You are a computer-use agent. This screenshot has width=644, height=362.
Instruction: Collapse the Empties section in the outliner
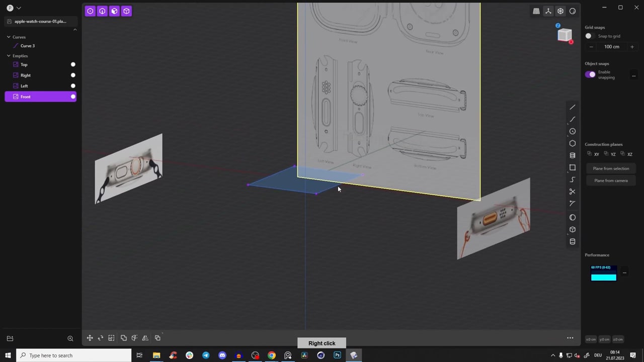[9, 55]
